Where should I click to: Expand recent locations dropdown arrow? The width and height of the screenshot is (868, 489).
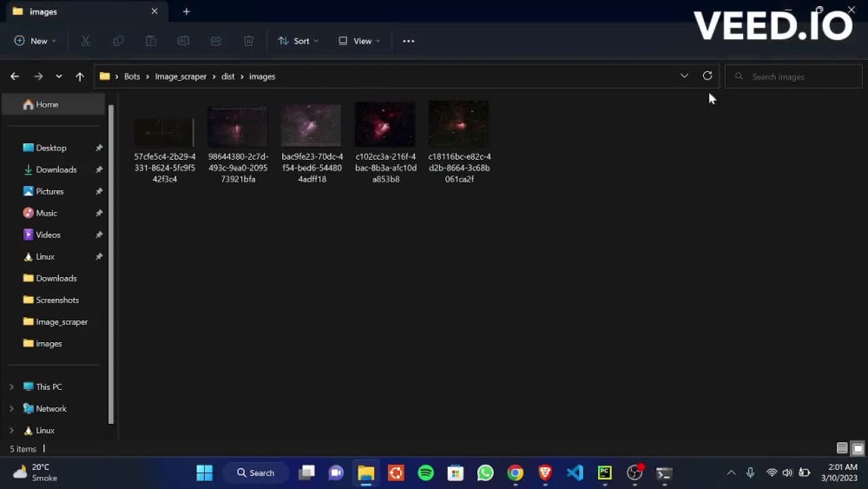[59, 76]
